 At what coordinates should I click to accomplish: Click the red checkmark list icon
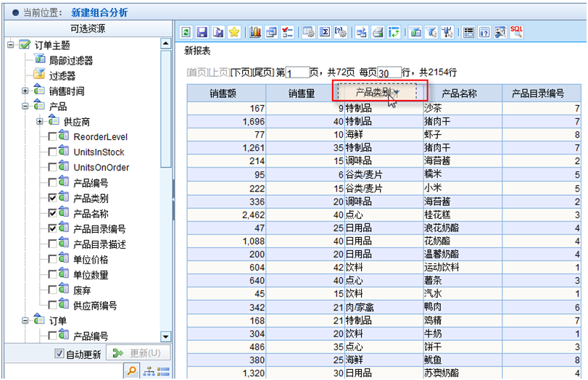tap(288, 32)
